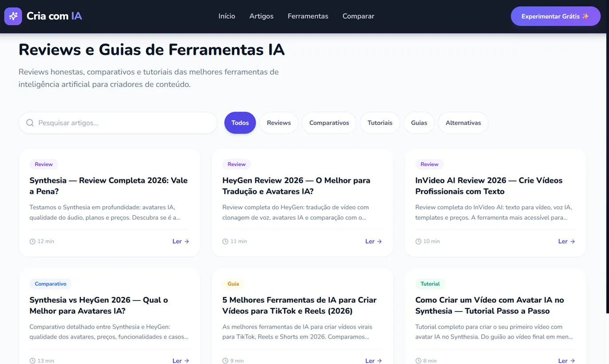The width and height of the screenshot is (609, 364).
Task: Click the Comparativo detalhado entre Synthesia description
Action: [109, 332]
